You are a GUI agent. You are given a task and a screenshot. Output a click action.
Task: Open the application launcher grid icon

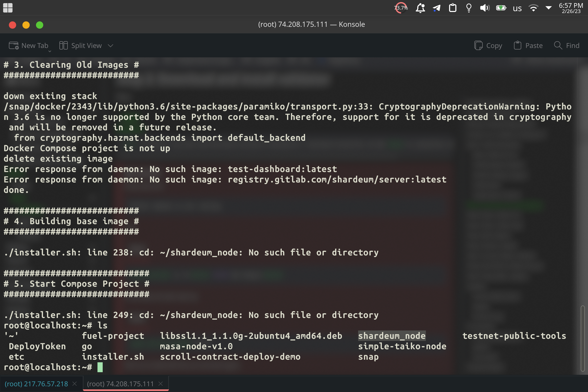[8, 8]
